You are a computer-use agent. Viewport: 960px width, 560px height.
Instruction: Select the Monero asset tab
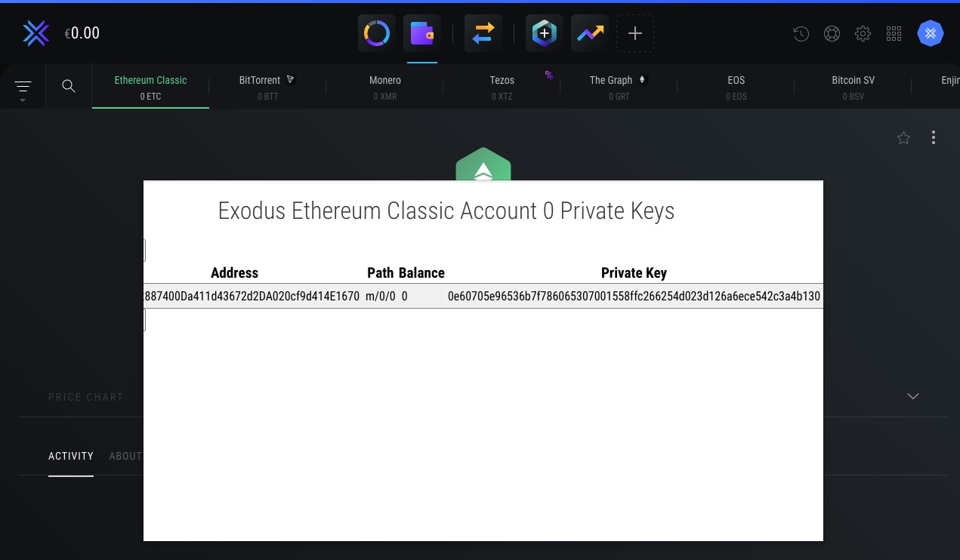pos(385,88)
